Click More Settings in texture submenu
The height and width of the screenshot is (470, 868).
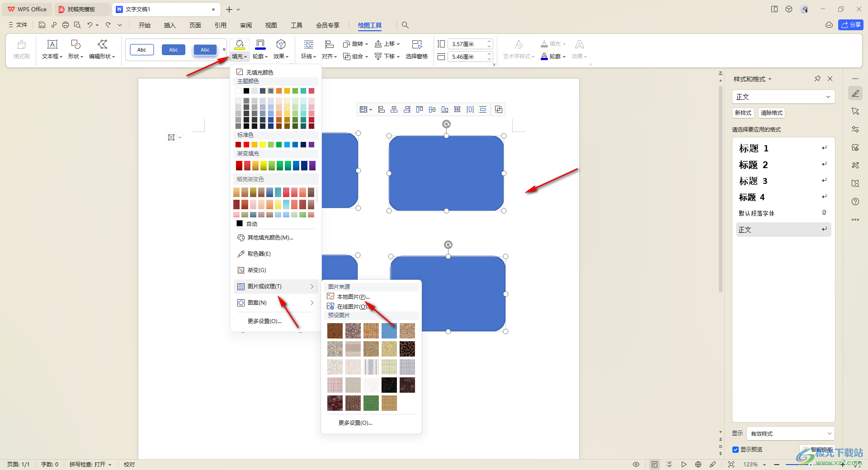[355, 423]
